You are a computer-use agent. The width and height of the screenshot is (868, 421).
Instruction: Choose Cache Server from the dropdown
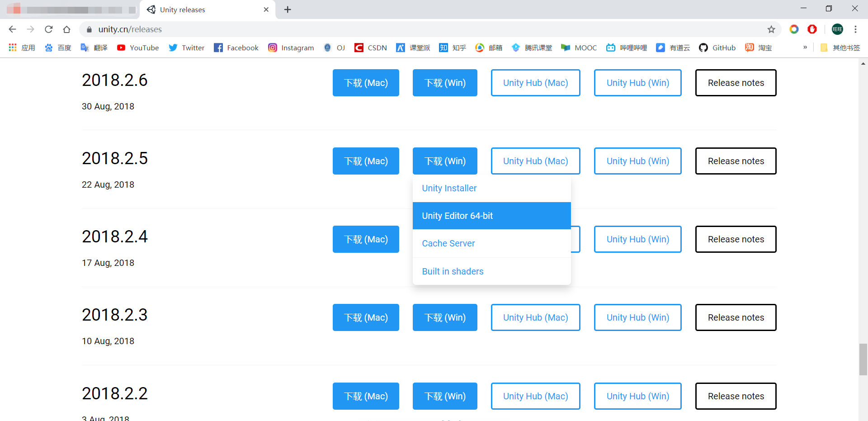click(x=492, y=243)
